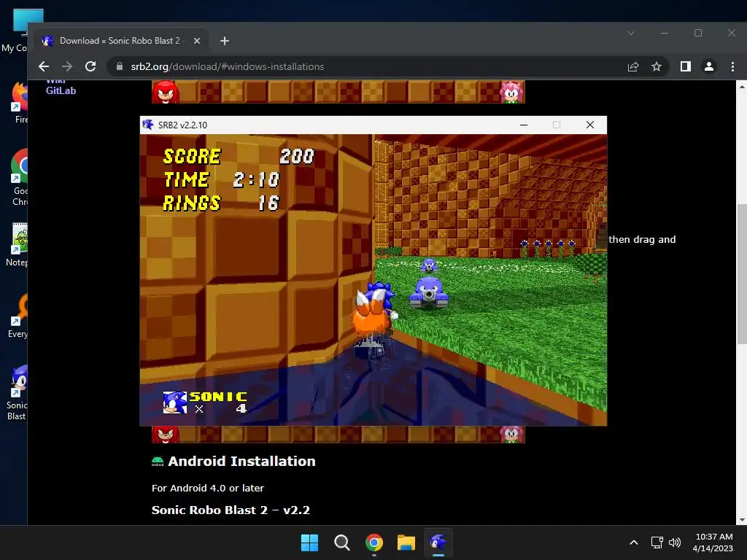Click the distant blue Crawla enemy
This screenshot has width=747, height=560.
coord(429,265)
